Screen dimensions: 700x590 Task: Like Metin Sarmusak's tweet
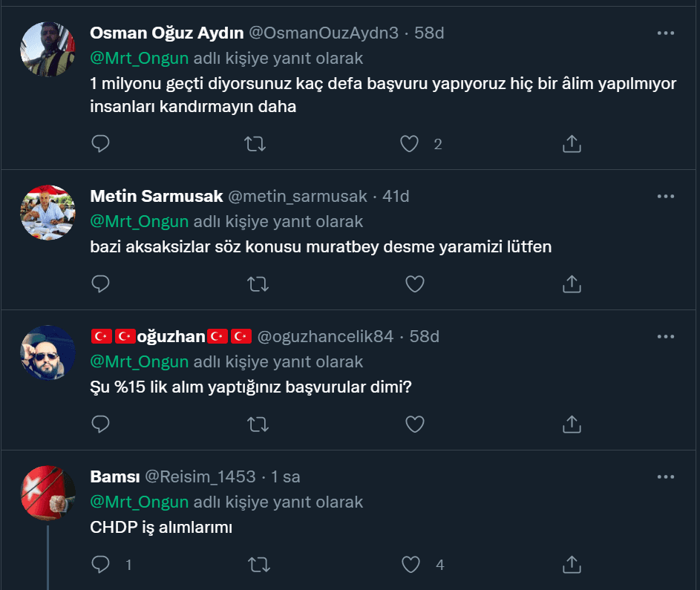coord(414,283)
